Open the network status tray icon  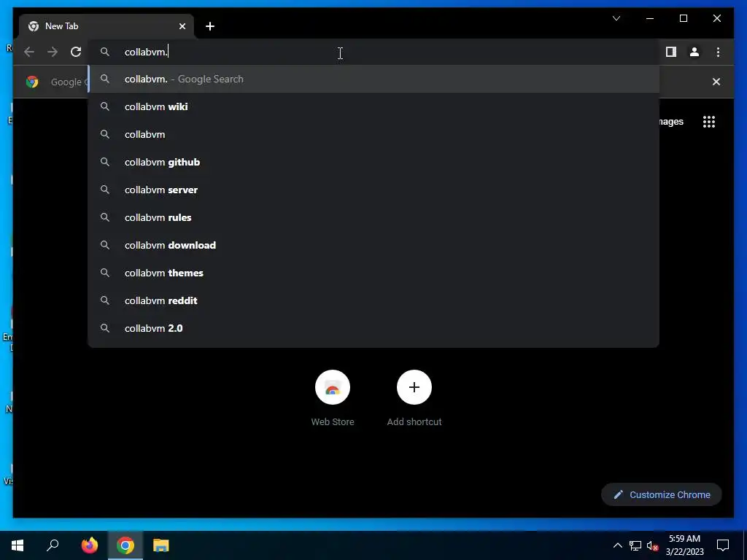tap(635, 545)
